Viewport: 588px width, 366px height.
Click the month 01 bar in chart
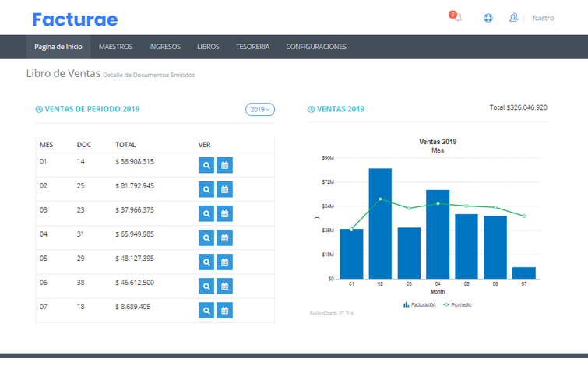(x=351, y=254)
